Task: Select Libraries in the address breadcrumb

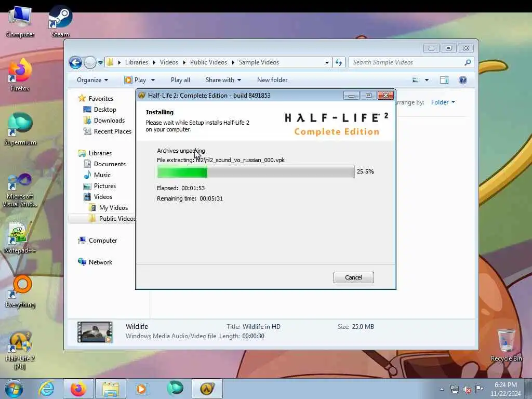Action: 137,62
